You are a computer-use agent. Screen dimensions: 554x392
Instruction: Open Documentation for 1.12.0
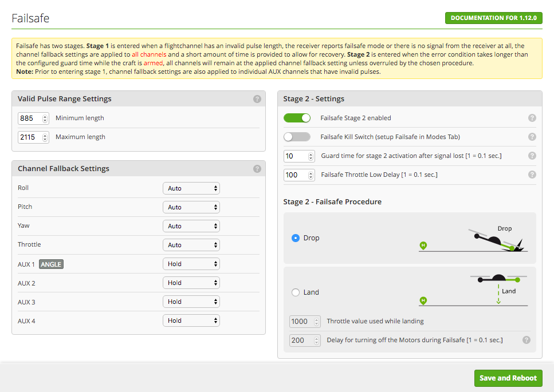click(493, 18)
